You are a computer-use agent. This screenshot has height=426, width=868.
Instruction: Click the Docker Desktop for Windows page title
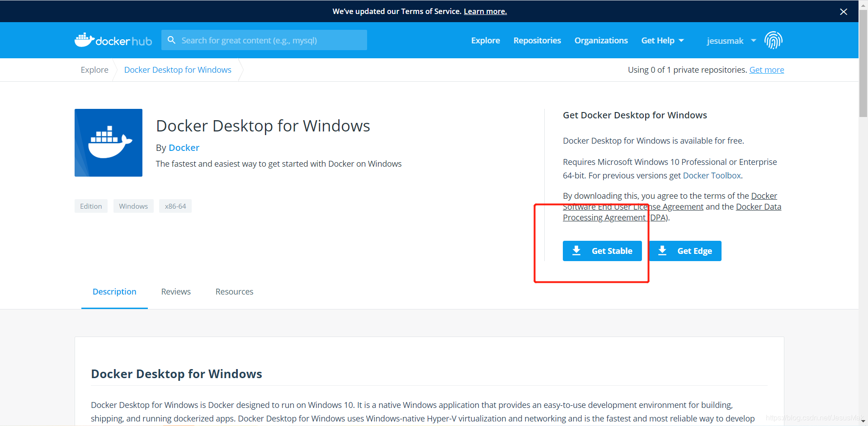tap(263, 126)
